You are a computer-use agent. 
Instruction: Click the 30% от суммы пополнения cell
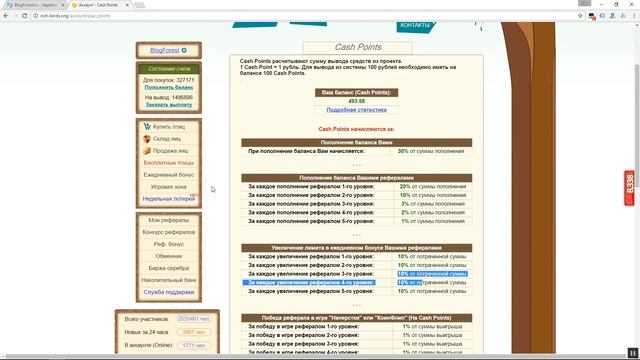coord(431,151)
